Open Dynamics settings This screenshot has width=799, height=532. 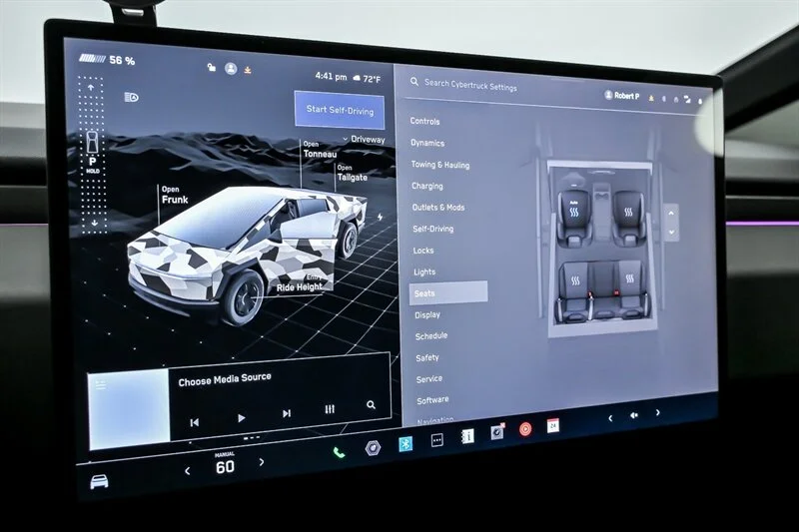click(427, 143)
